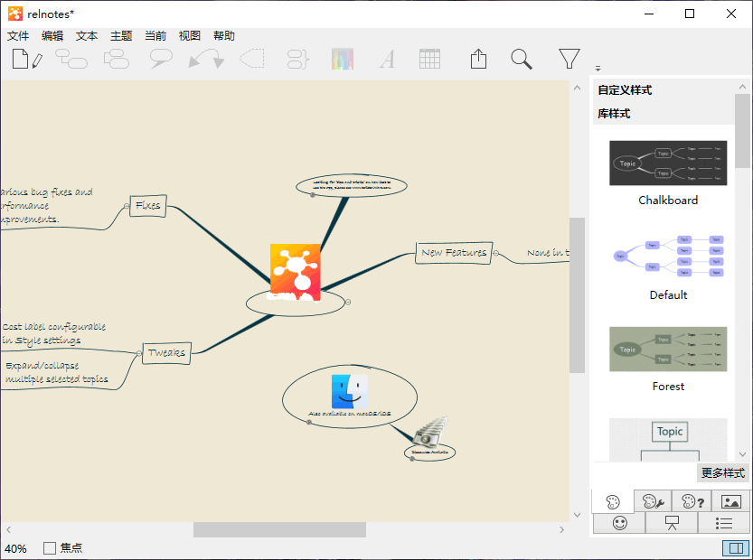Viewport: 753px width, 560px height.
Task: Open search with magnifying glass
Action: tap(522, 59)
